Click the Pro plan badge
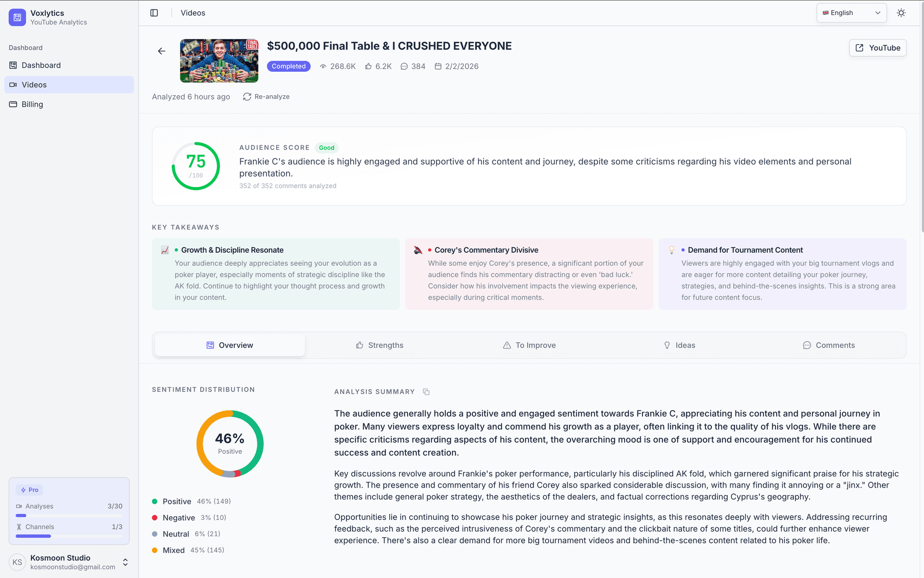 point(29,489)
